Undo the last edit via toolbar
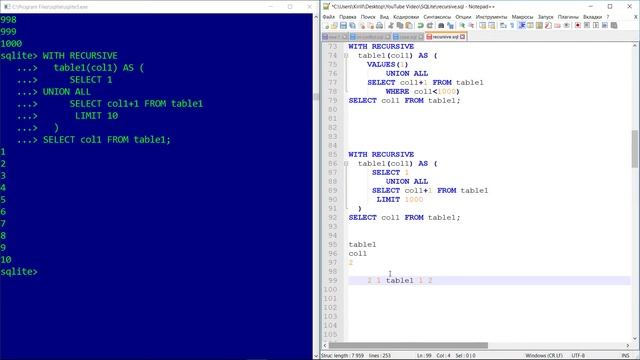Image resolution: width=640 pixels, height=360 pixels. click(420, 25)
